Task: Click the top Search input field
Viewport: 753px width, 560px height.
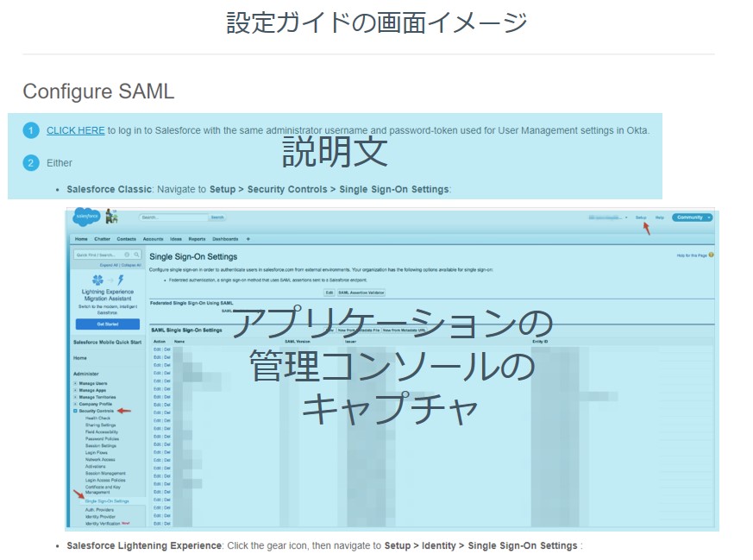Action: tap(174, 217)
